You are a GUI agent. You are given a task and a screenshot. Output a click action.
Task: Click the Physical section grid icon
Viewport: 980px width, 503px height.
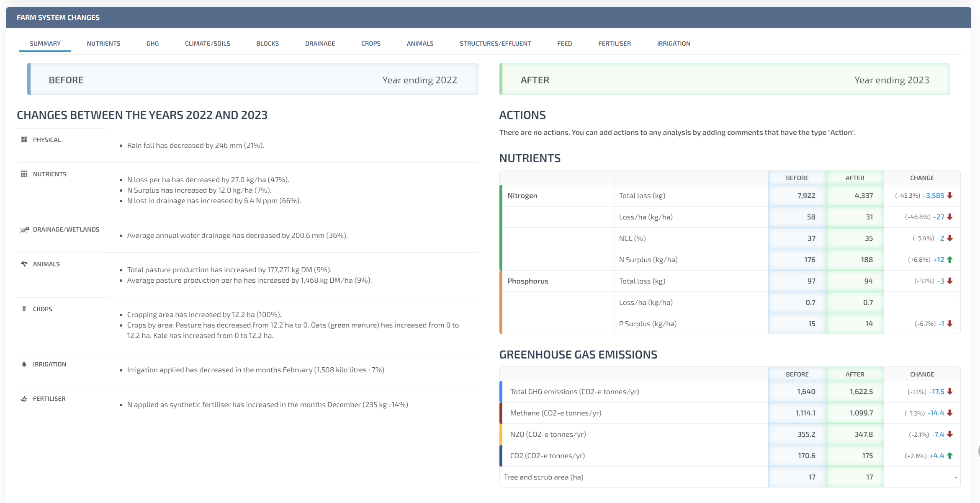coord(24,139)
